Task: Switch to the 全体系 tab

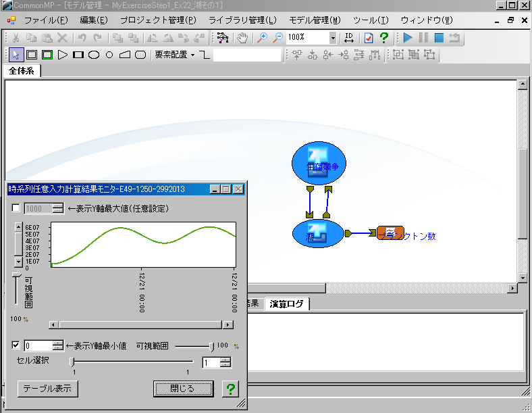Action: [22, 71]
